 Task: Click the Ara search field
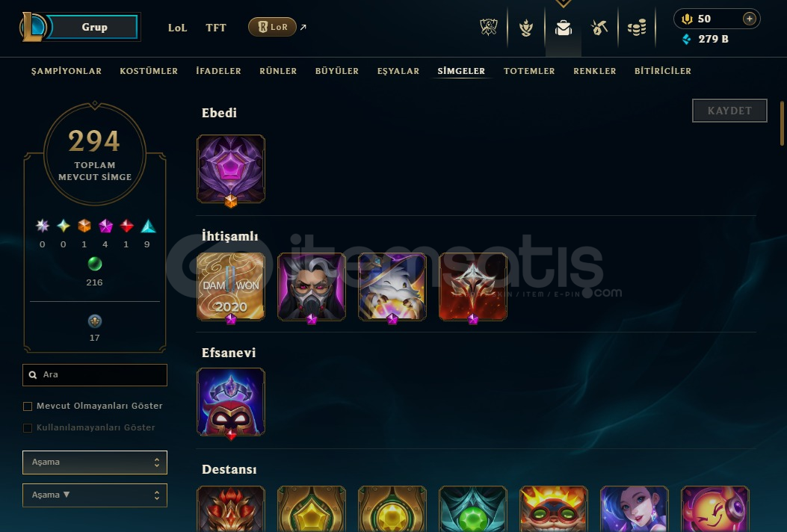[95, 375]
